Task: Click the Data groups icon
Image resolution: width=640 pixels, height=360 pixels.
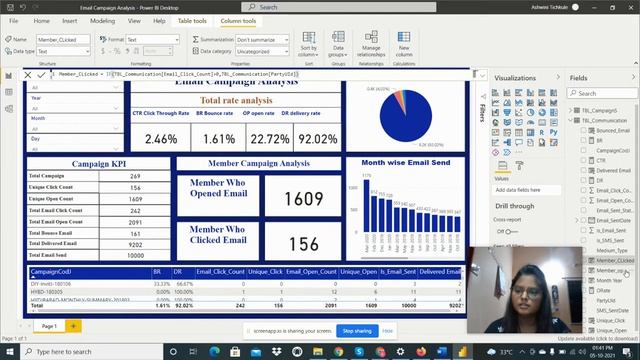Action: [x=338, y=37]
